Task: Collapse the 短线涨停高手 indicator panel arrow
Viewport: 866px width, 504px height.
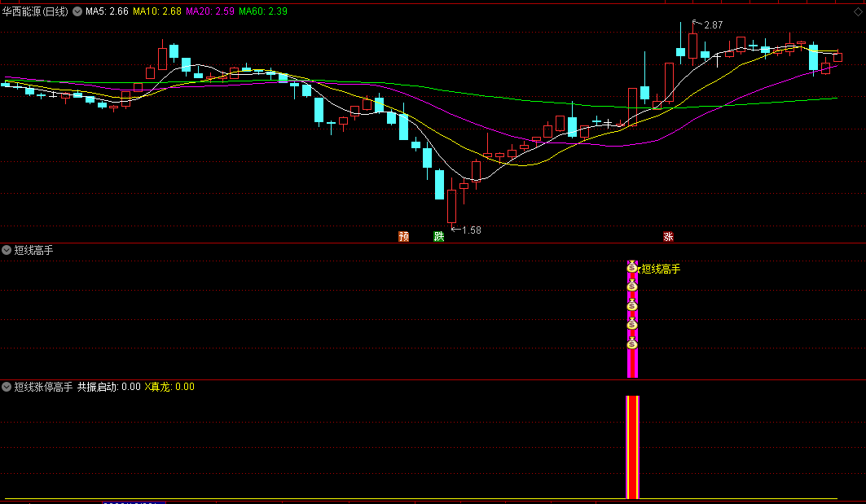Action: (7, 387)
